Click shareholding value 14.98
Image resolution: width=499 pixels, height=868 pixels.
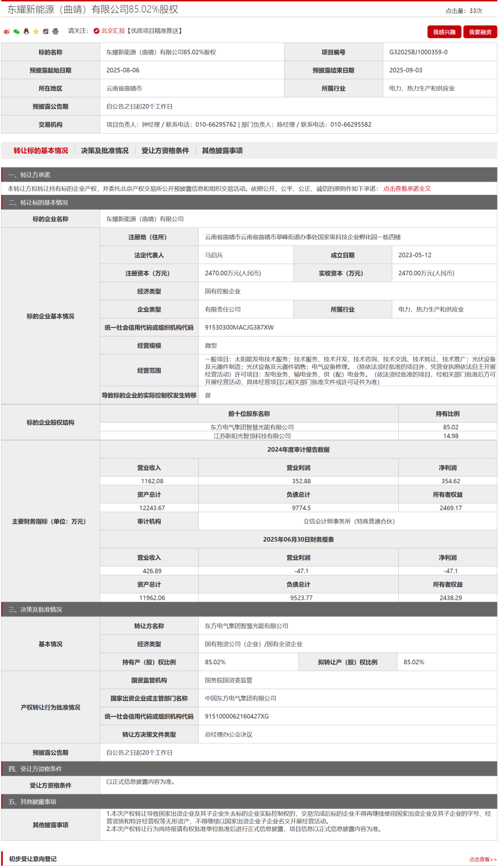[x=450, y=436]
